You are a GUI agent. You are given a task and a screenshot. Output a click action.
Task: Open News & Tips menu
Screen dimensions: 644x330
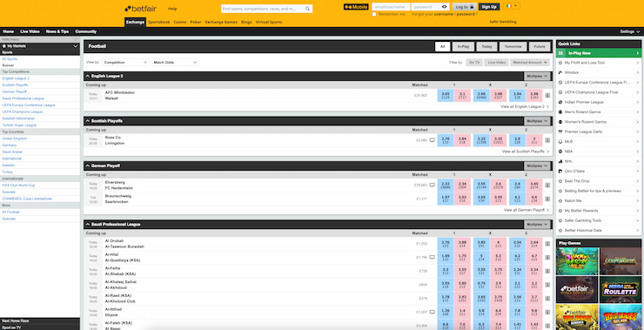[57, 31]
